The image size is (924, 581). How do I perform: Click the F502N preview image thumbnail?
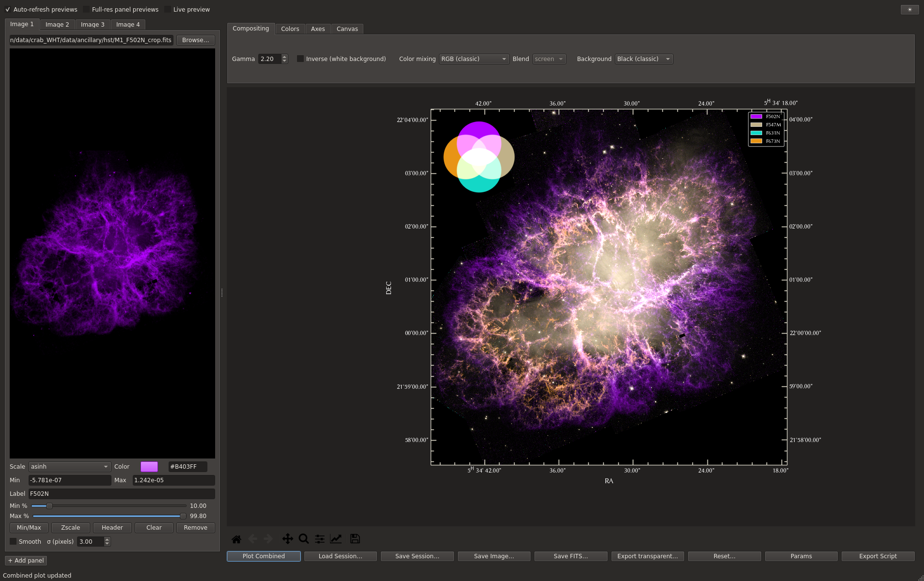pos(112,253)
